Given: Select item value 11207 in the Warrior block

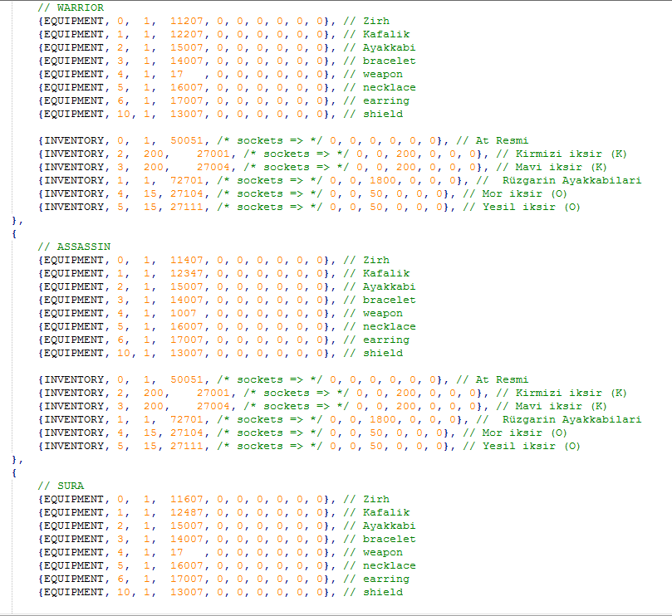Looking at the screenshot, I should click(186, 21).
